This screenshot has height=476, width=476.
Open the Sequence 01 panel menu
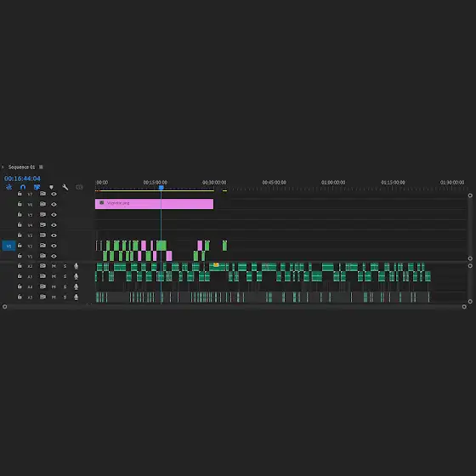click(x=41, y=167)
